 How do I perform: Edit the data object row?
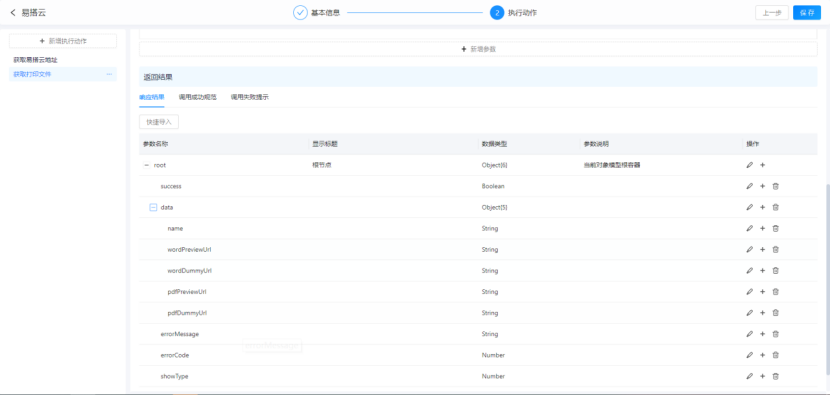coord(749,208)
